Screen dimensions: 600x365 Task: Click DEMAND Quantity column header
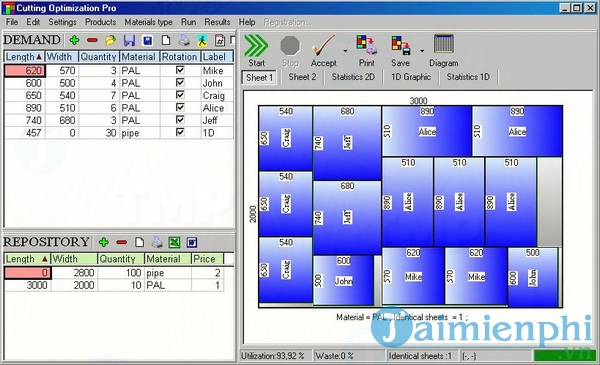(x=99, y=57)
